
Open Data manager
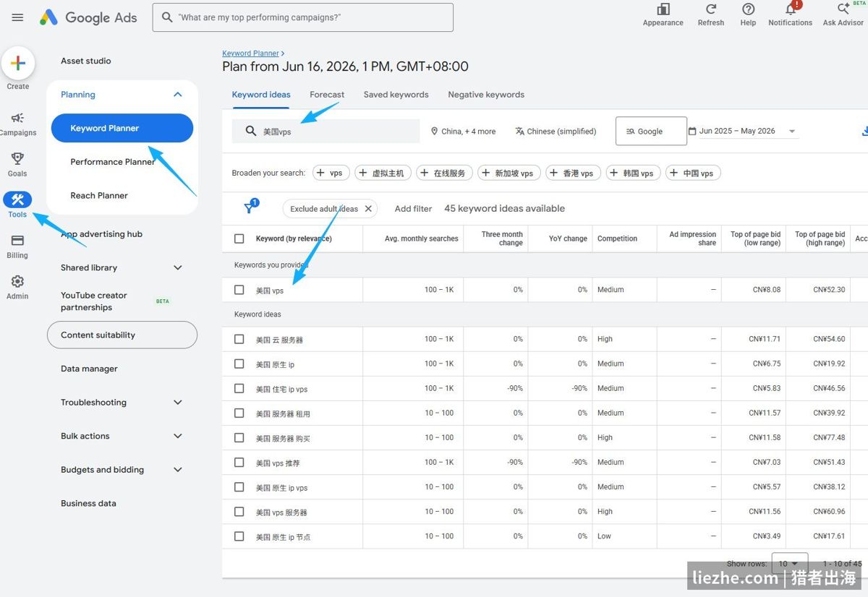(x=89, y=369)
